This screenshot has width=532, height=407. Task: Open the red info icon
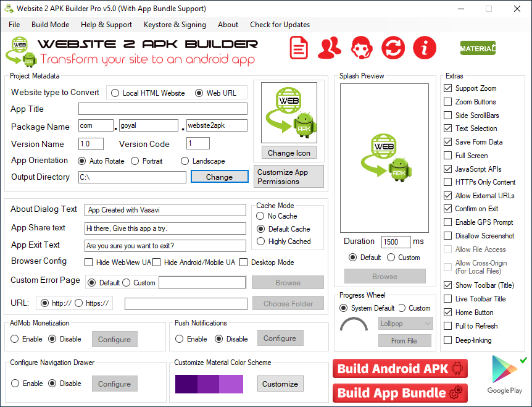425,48
